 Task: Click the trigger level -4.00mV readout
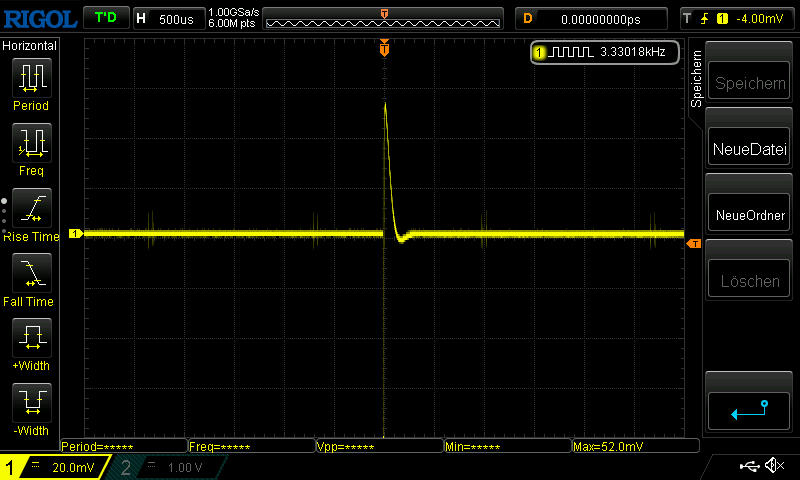[x=759, y=19]
